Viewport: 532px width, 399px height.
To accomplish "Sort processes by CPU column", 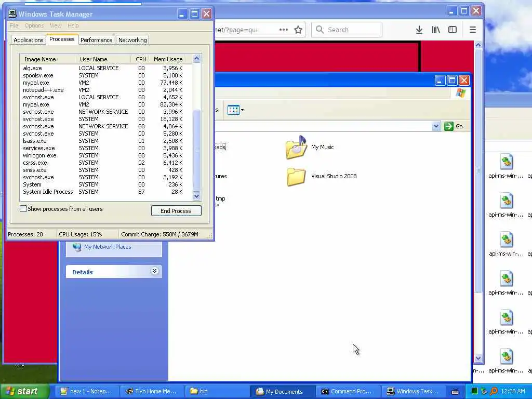I will [x=140, y=59].
